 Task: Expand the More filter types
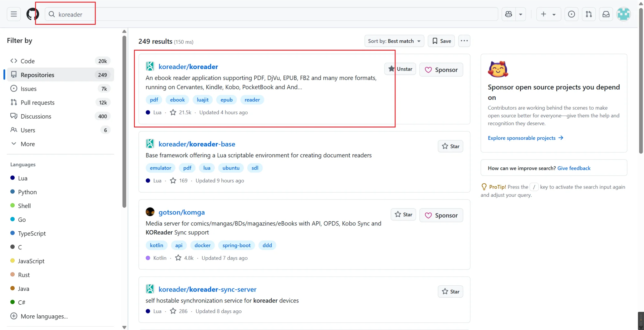pos(60,144)
